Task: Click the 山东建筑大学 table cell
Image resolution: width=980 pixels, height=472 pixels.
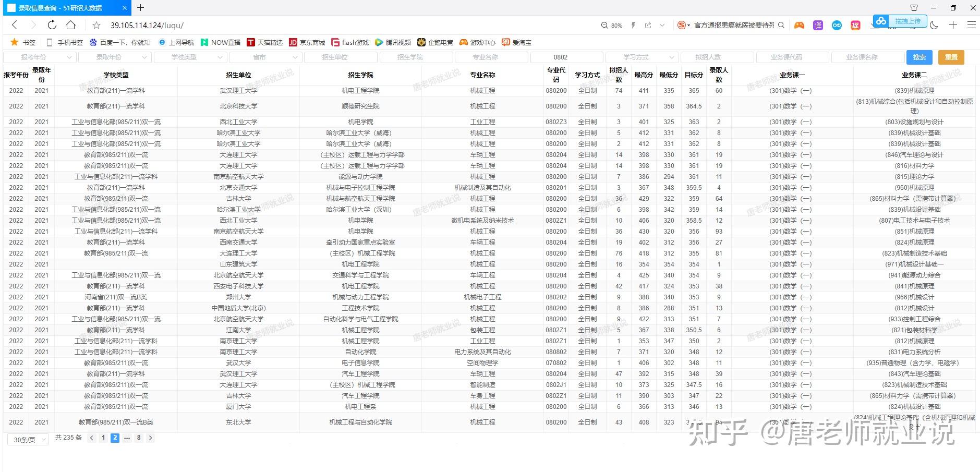Action: point(238,264)
